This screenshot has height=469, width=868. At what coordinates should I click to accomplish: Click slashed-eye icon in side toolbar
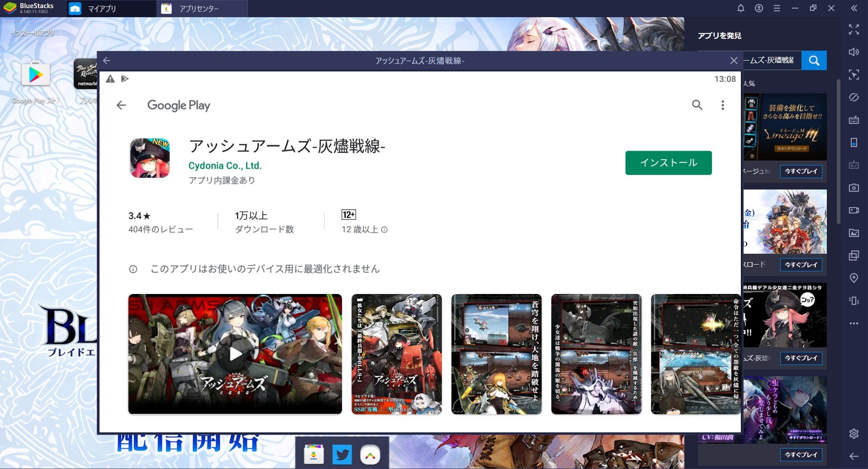(x=854, y=97)
